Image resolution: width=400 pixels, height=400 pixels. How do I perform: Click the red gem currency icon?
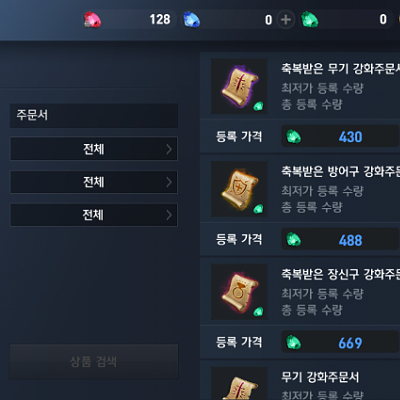(x=92, y=20)
